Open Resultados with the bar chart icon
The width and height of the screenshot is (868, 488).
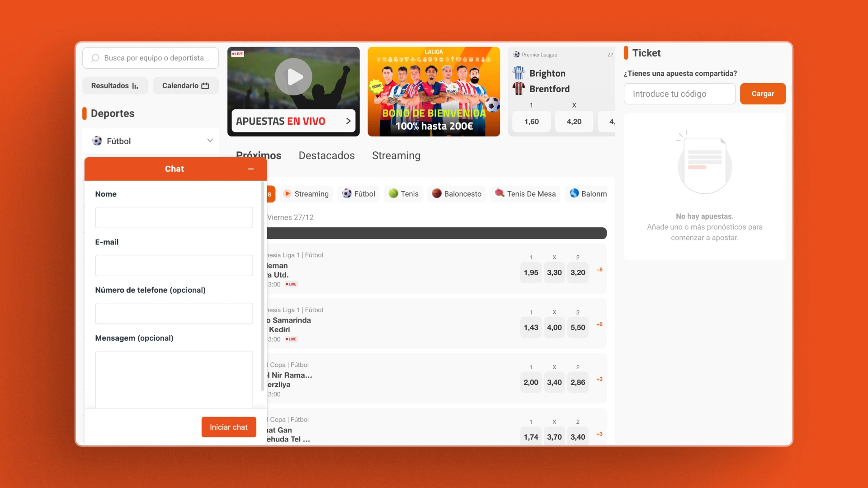115,86
